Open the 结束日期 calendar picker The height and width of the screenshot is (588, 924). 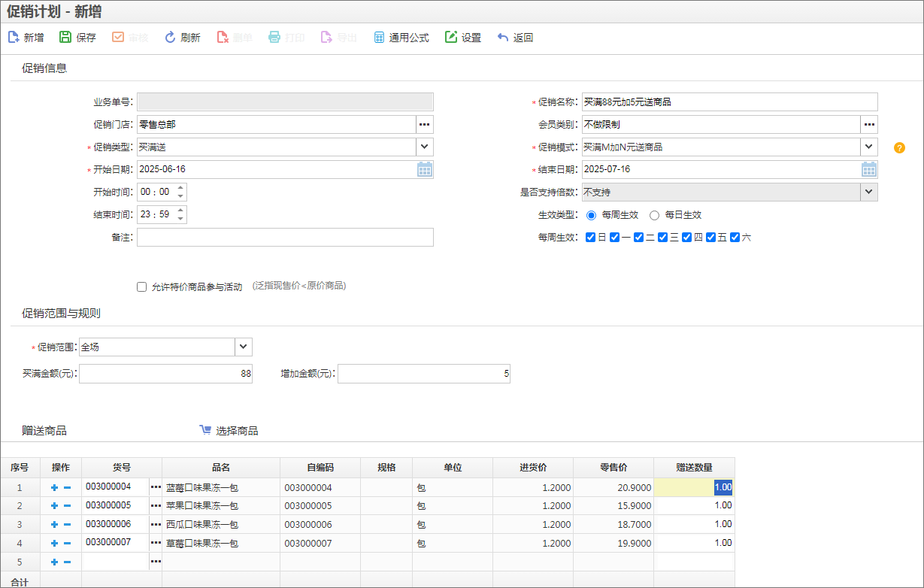point(869,170)
